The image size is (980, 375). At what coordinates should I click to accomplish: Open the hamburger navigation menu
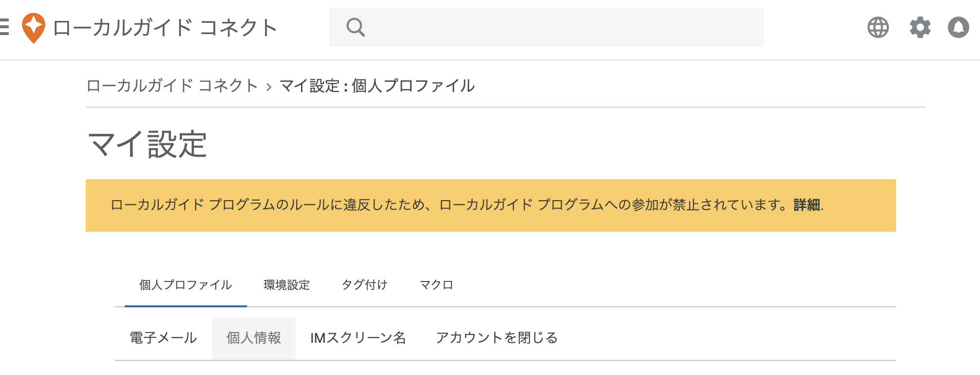[x=3, y=27]
